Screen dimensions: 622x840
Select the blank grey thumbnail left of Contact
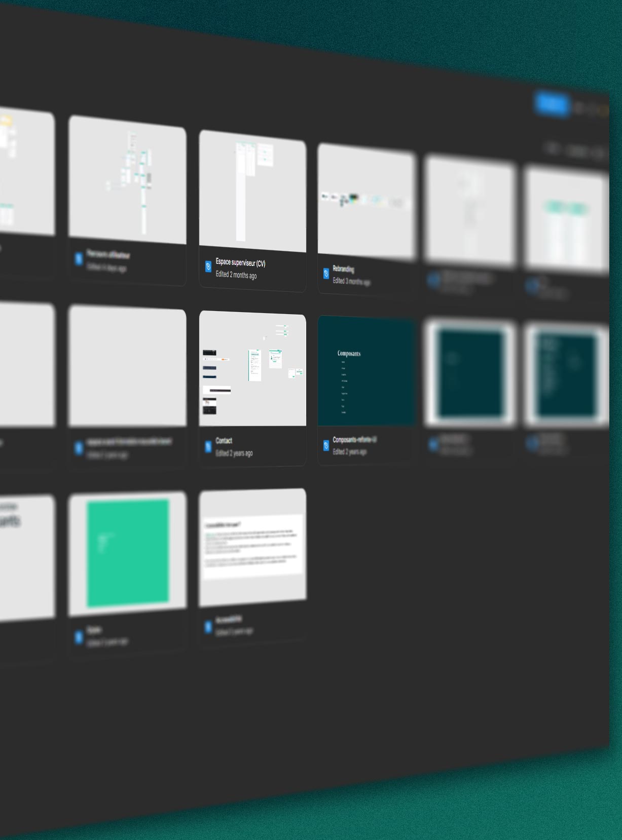click(x=127, y=365)
